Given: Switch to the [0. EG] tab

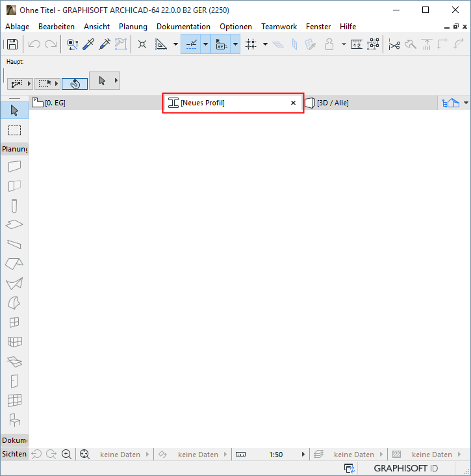Looking at the screenshot, I should pos(96,103).
